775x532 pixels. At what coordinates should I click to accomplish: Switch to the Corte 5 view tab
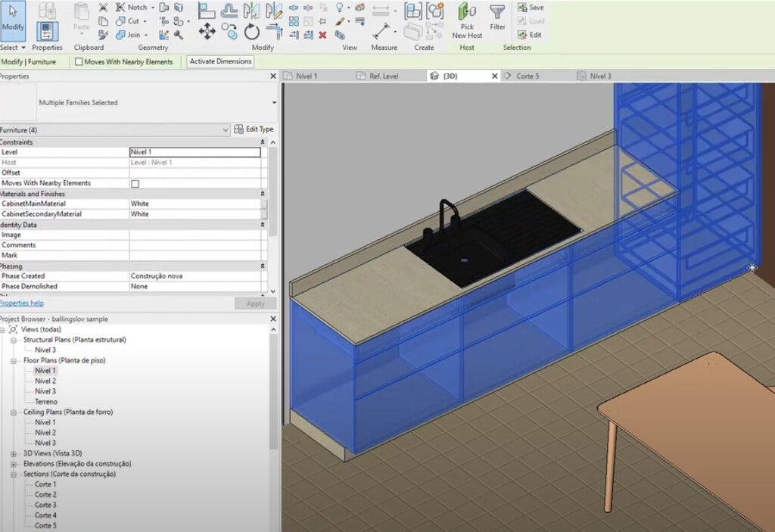pyautogui.click(x=528, y=76)
